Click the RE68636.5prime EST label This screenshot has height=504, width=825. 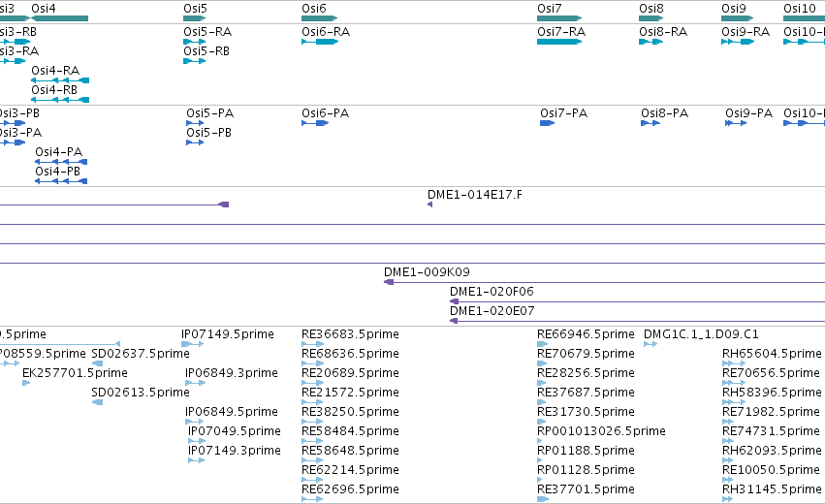pyautogui.click(x=350, y=354)
